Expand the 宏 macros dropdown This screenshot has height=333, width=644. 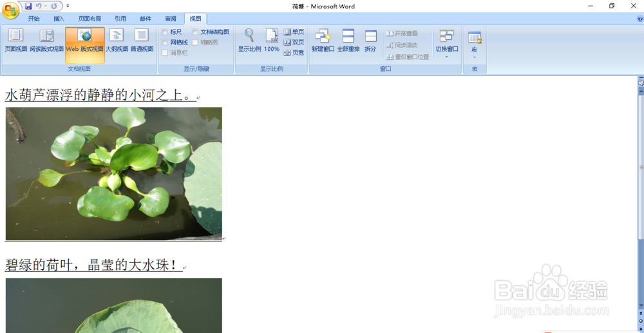(x=475, y=44)
